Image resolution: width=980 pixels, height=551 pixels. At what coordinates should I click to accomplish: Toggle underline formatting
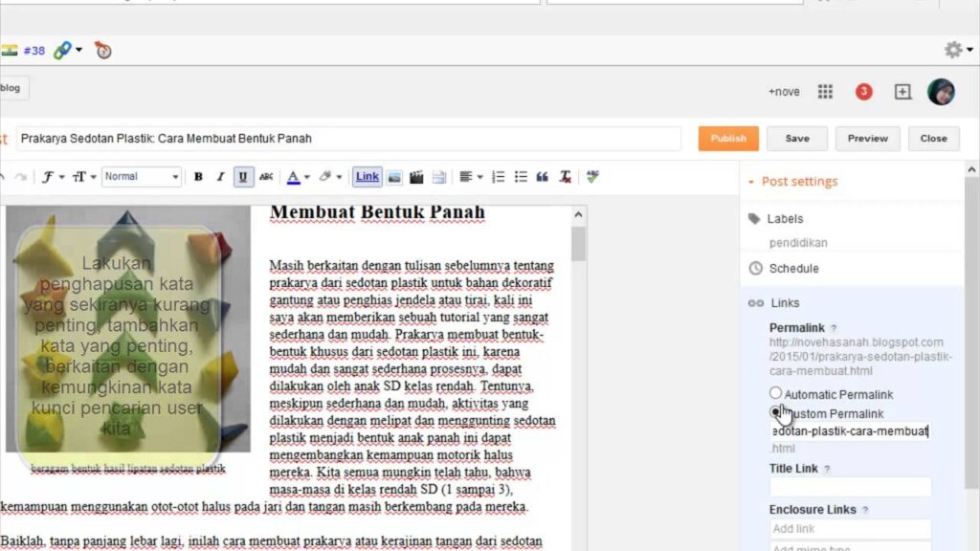click(x=243, y=177)
